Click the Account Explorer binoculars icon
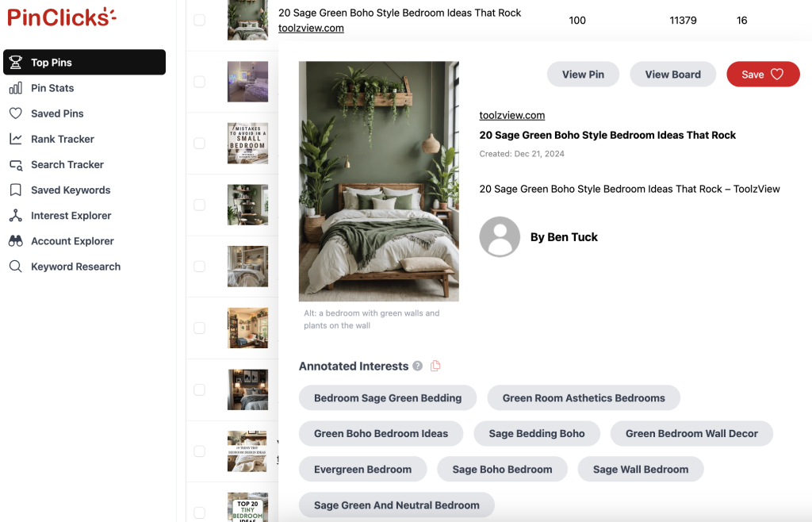 pos(16,241)
